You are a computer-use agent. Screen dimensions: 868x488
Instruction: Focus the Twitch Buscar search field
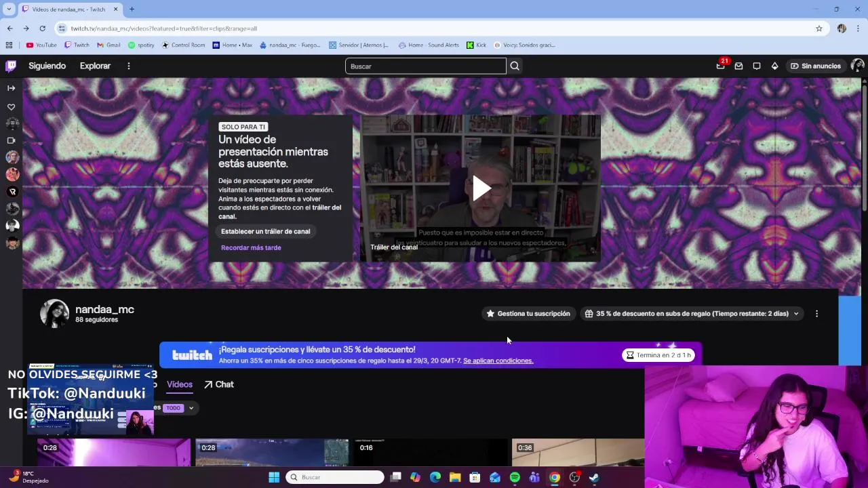(x=426, y=66)
